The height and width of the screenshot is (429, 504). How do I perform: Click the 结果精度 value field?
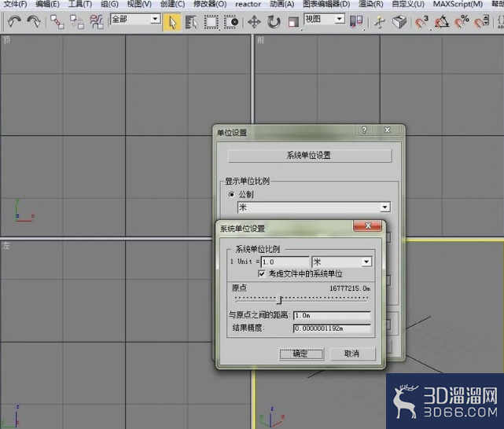pyautogui.click(x=332, y=328)
